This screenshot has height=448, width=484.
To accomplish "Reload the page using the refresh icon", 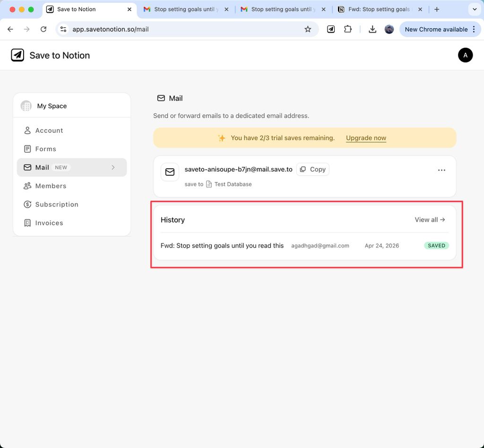I will point(43,29).
